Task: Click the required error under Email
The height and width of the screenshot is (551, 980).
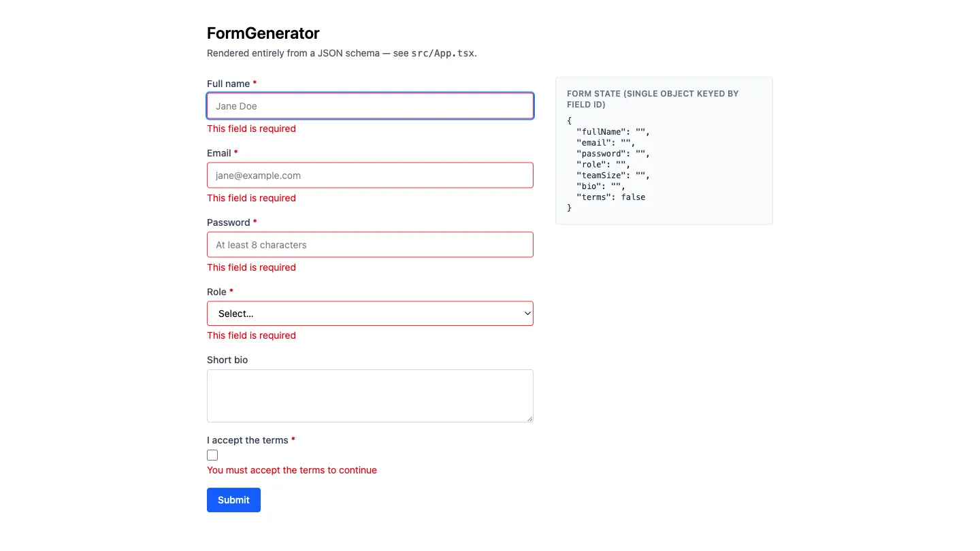Action: tap(252, 198)
